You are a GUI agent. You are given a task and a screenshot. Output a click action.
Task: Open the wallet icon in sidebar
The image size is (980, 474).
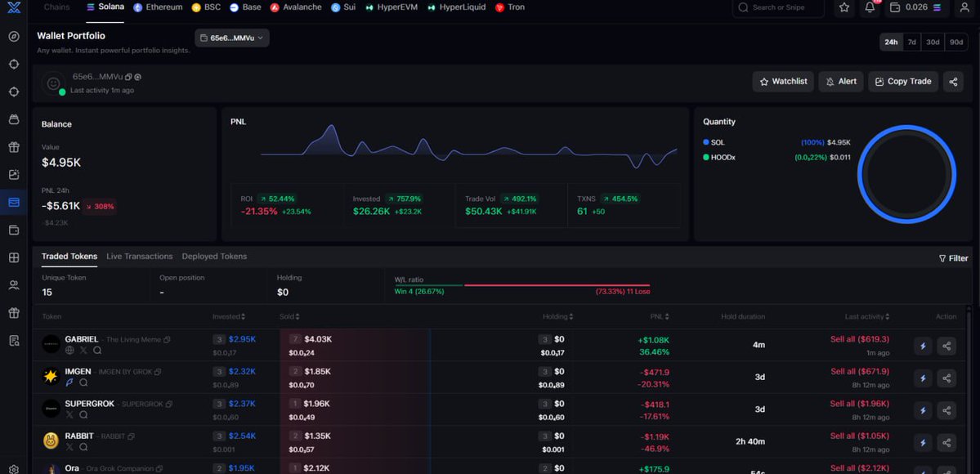point(14,230)
